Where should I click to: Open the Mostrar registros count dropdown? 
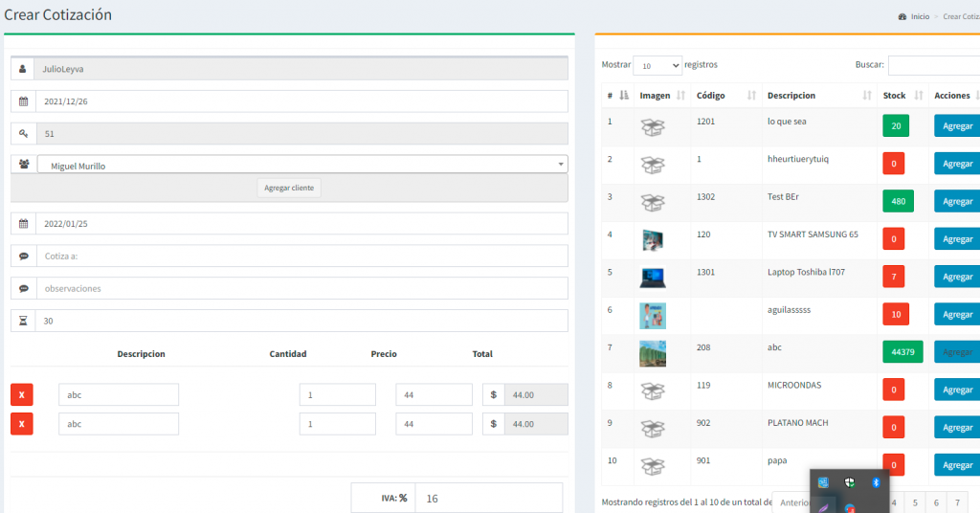[x=657, y=65]
